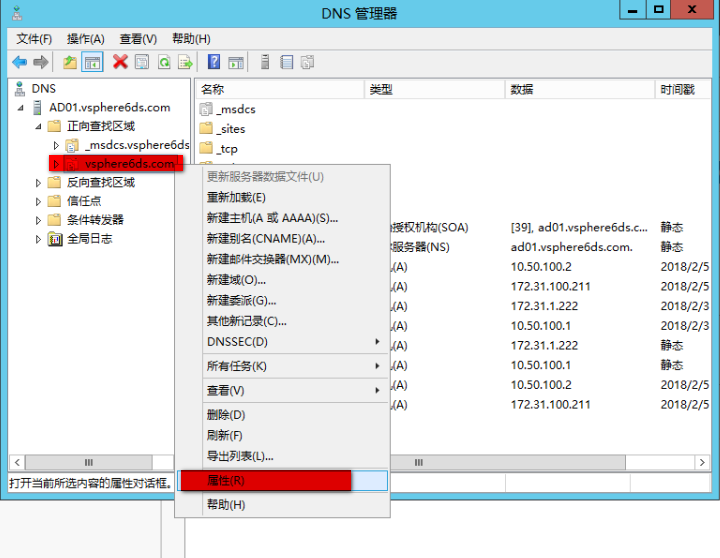
Task: Open the 帮助(H) menu bar item
Action: click(x=191, y=39)
